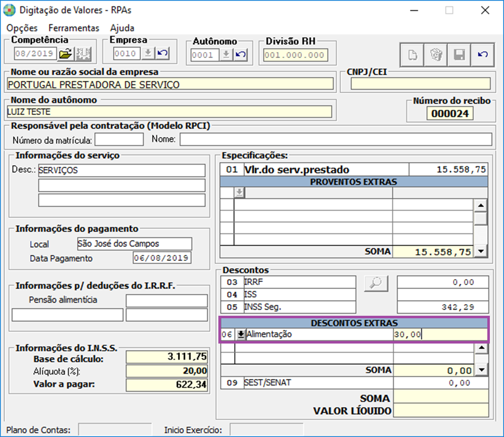Click the IRRF row label
The image size is (504, 437).
pos(300,282)
